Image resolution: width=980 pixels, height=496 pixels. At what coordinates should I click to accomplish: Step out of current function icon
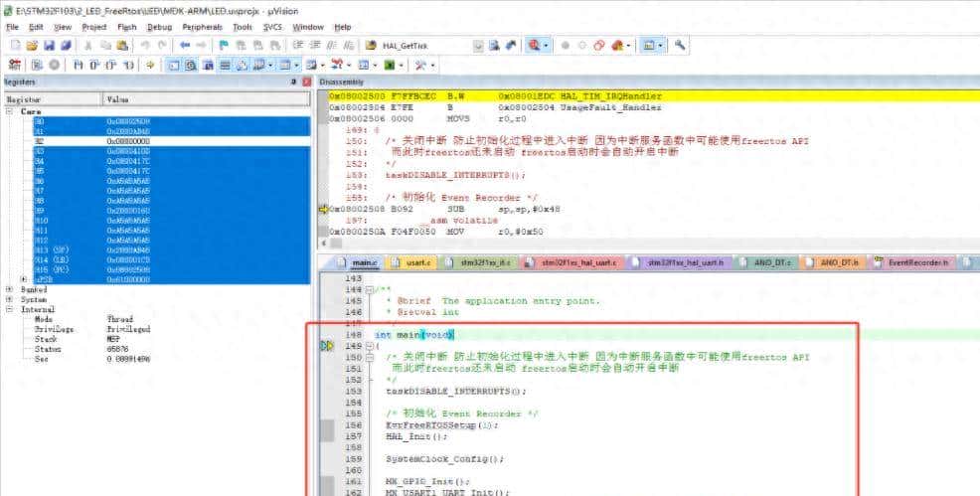111,65
